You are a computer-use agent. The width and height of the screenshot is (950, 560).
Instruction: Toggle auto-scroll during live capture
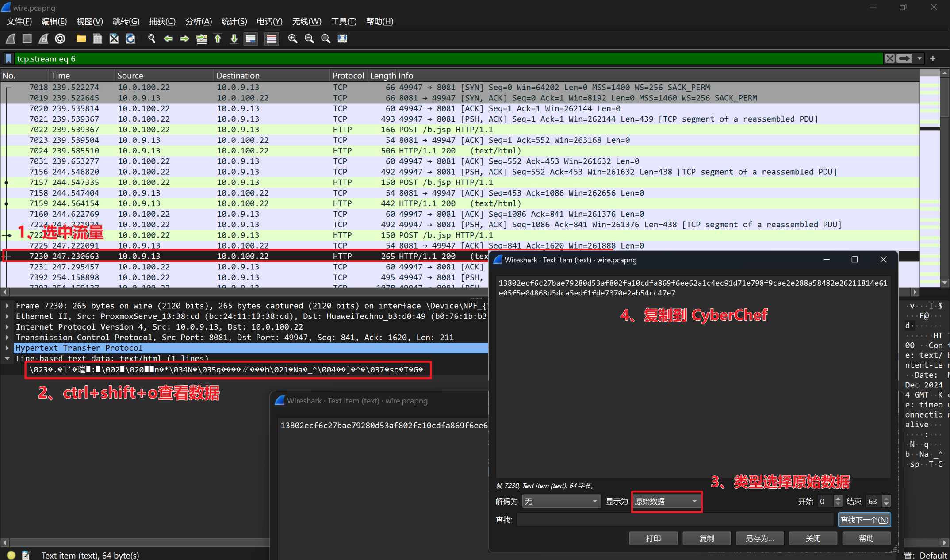(x=251, y=39)
